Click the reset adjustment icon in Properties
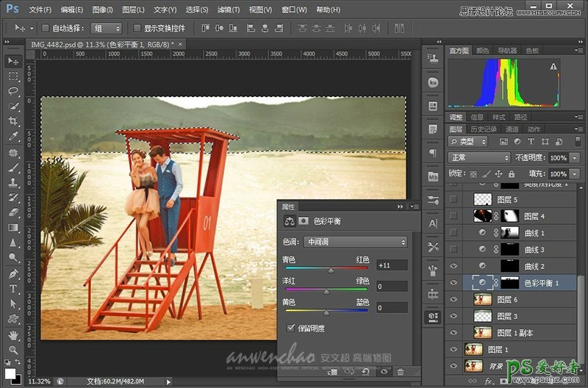588x388 pixels. pyautogui.click(x=365, y=373)
